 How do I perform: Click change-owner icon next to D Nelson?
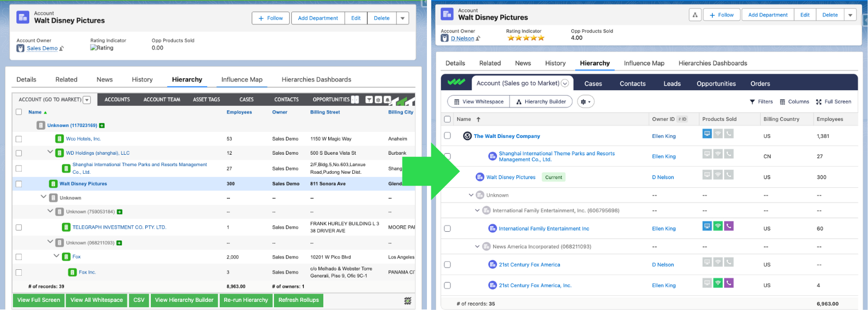click(478, 39)
